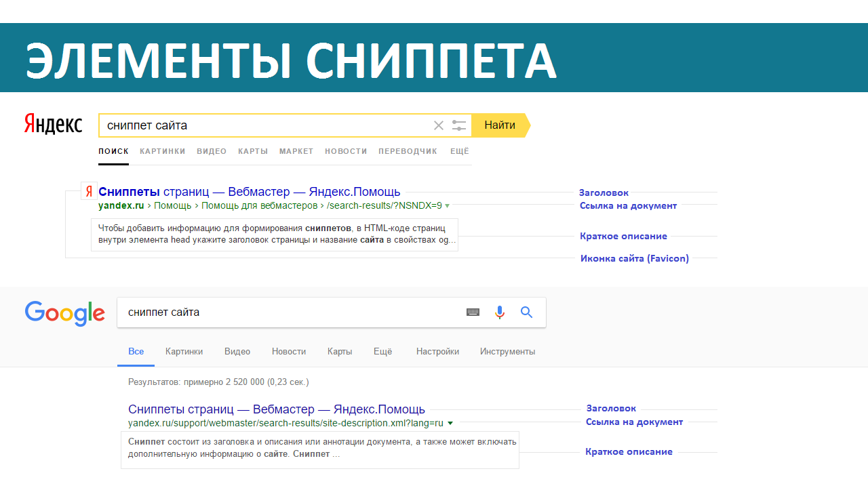Click the Google result URL yandex.ru/support/webmaster
Screen dimensions: 868x488
[285, 423]
